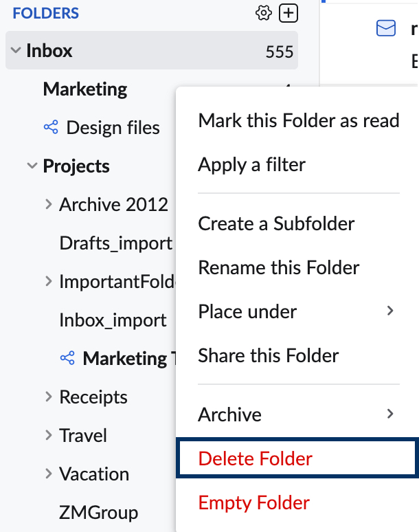Click the add new folder plus icon
Viewport: 419px width, 532px height.
289,13
